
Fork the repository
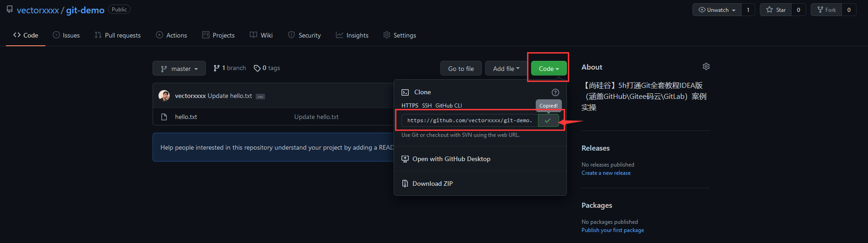(x=826, y=10)
